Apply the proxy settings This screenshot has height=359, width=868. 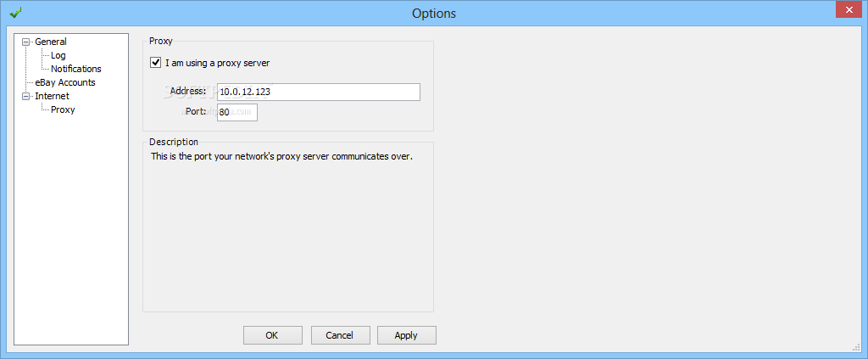tap(407, 335)
